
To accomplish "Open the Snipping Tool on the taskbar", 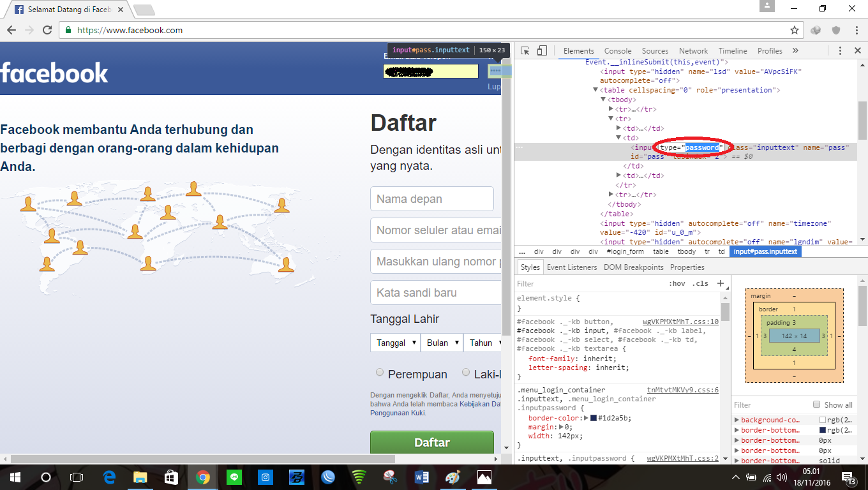I will click(x=391, y=477).
